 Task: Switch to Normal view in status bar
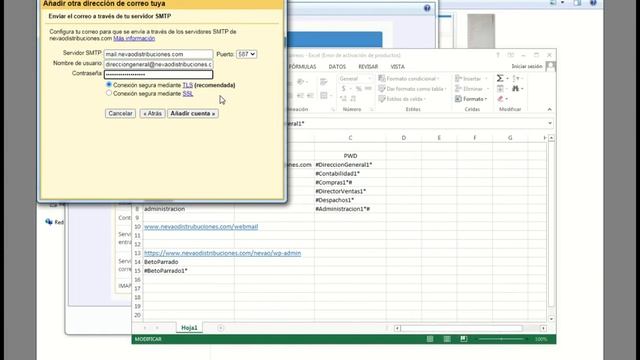coord(430,339)
